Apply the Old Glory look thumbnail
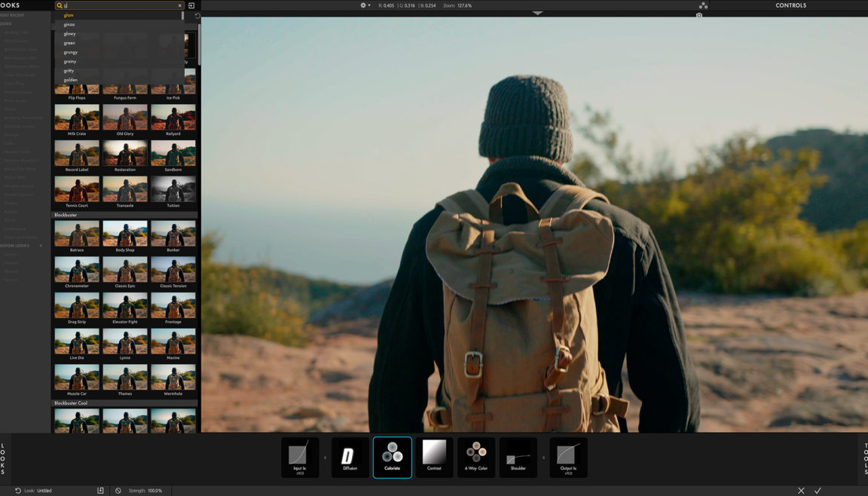Viewport: 868px width, 496px height. (x=125, y=120)
